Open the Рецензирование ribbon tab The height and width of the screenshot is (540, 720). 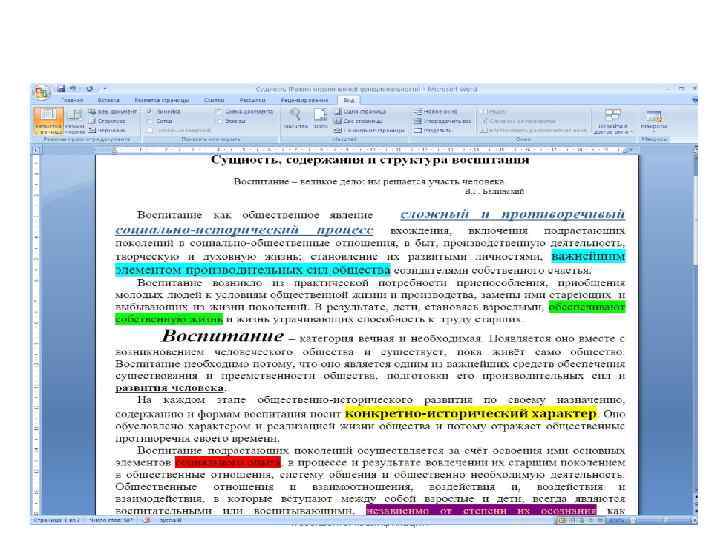pos(304,100)
